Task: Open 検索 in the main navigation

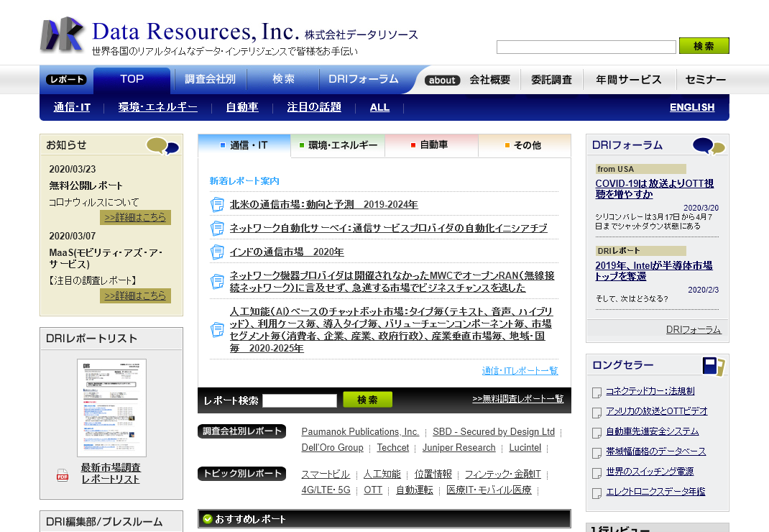Action: tap(283, 80)
